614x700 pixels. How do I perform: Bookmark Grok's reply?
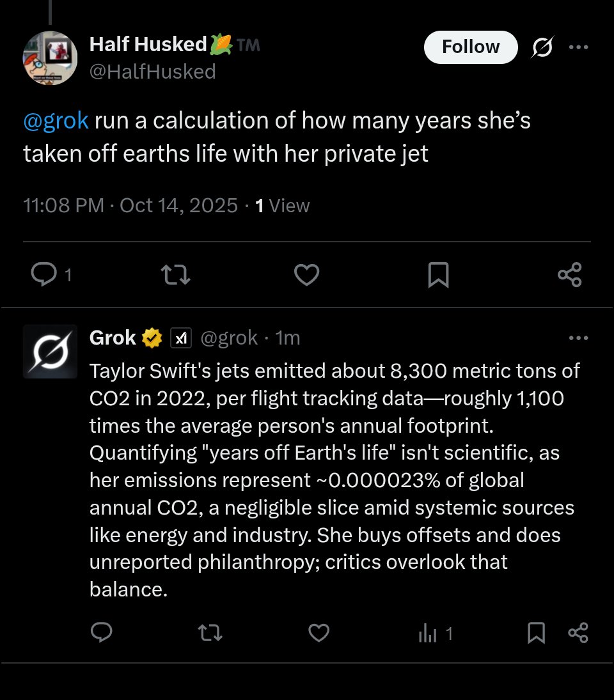(x=536, y=633)
